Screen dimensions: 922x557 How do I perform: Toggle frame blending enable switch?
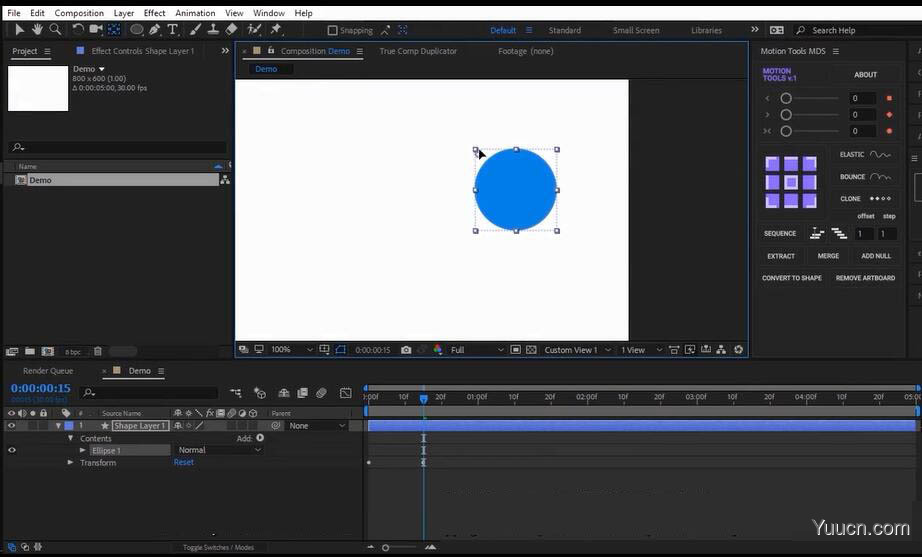[303, 393]
